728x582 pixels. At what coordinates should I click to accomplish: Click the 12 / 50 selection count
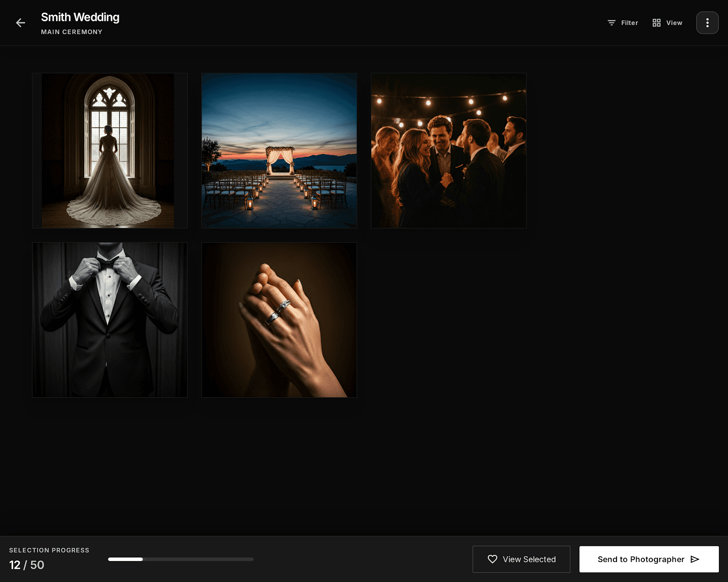pyautogui.click(x=26, y=565)
